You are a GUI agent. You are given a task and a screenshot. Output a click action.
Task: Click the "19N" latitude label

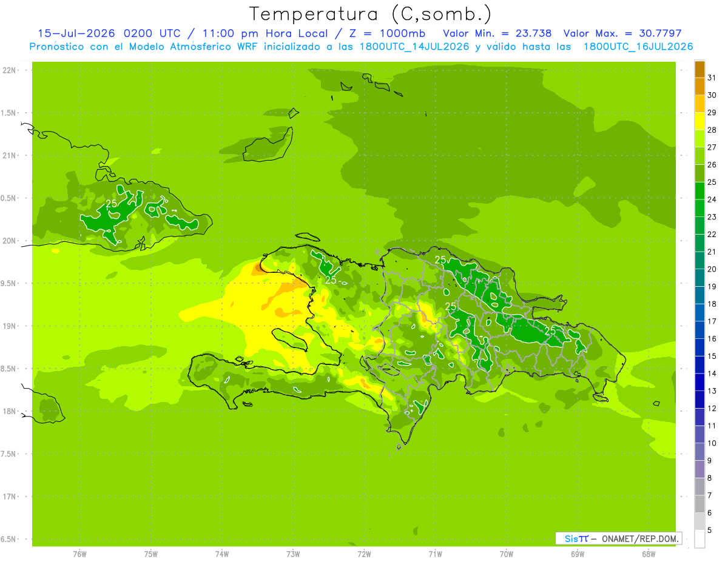[x=9, y=326]
